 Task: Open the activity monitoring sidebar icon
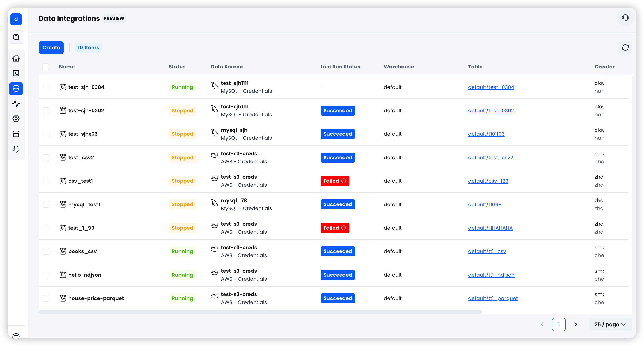click(16, 103)
